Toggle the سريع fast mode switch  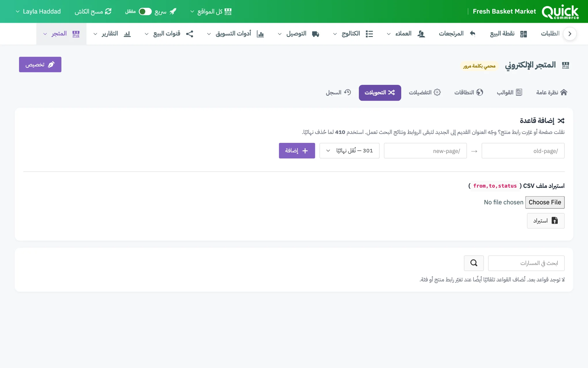[x=145, y=12]
